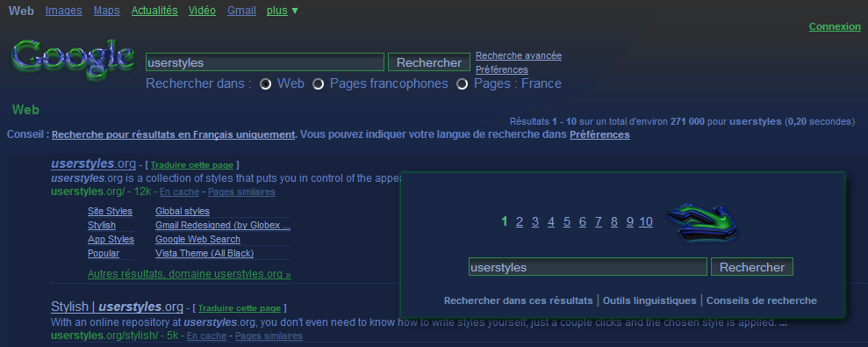
Task: Go to results page 2
Action: point(520,222)
